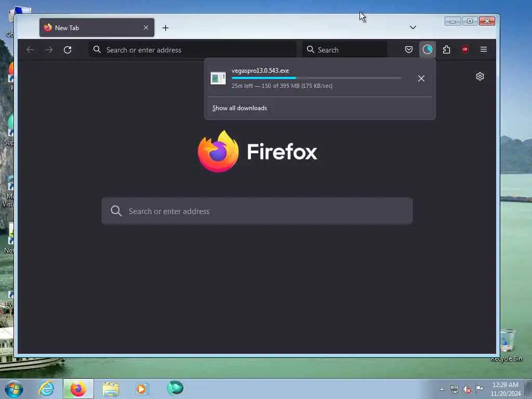The image size is (532, 399).
Task: Click the network tray icon
Action: 454,389
